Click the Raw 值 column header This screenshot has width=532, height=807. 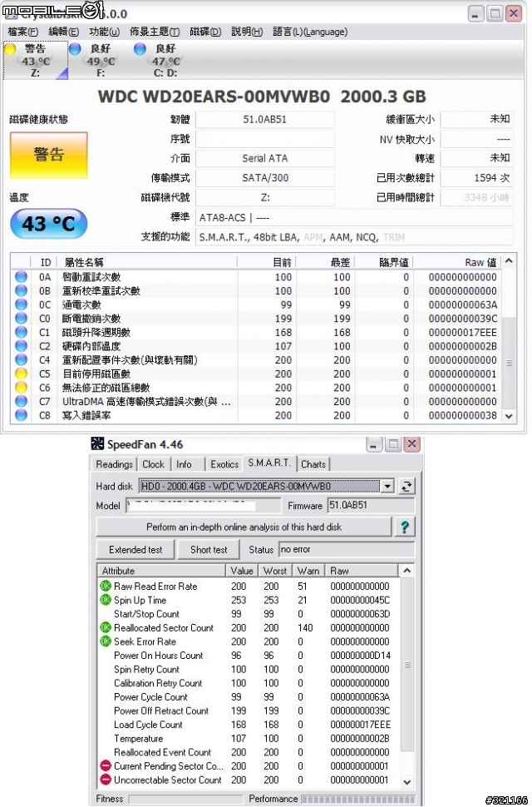[x=457, y=262]
